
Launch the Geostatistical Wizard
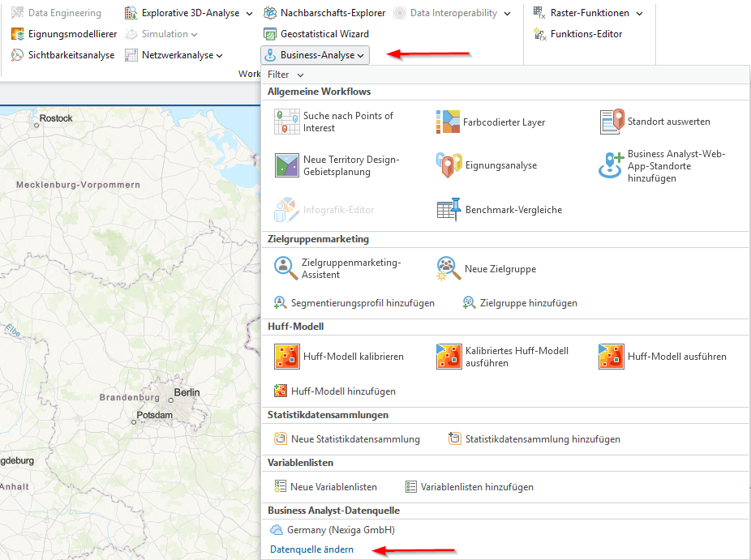point(316,34)
